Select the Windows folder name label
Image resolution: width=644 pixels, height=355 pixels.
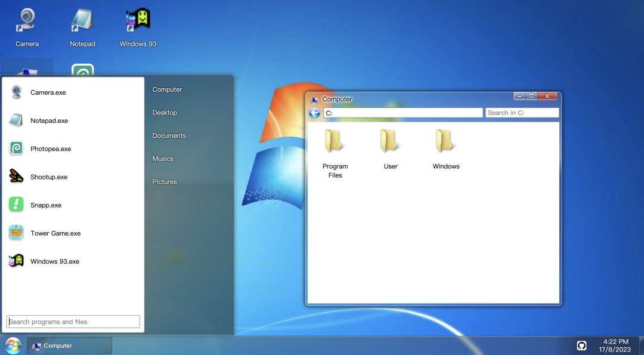pos(446,166)
